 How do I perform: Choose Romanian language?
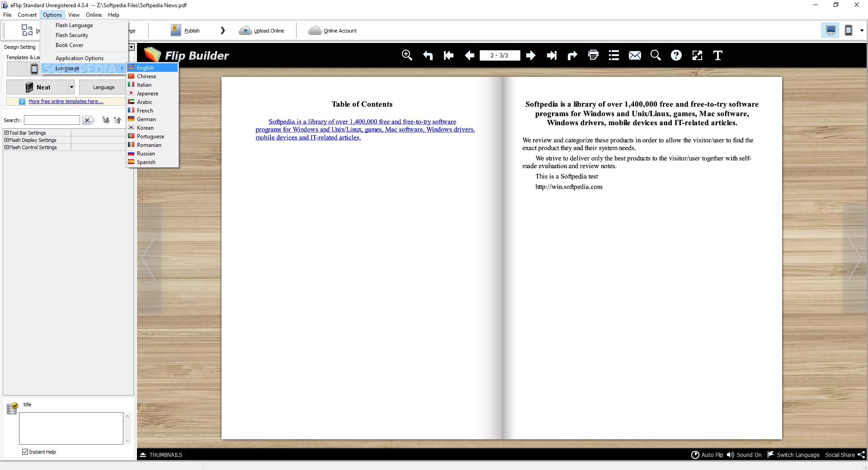pyautogui.click(x=152, y=145)
